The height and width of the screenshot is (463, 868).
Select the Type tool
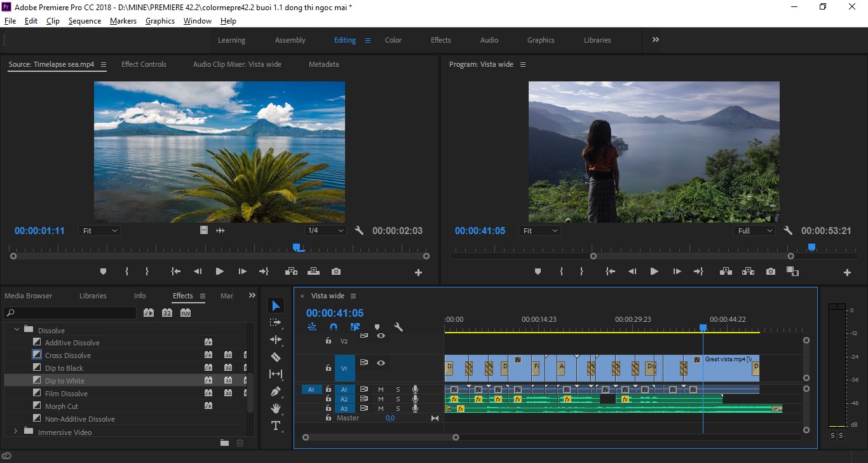pos(276,425)
